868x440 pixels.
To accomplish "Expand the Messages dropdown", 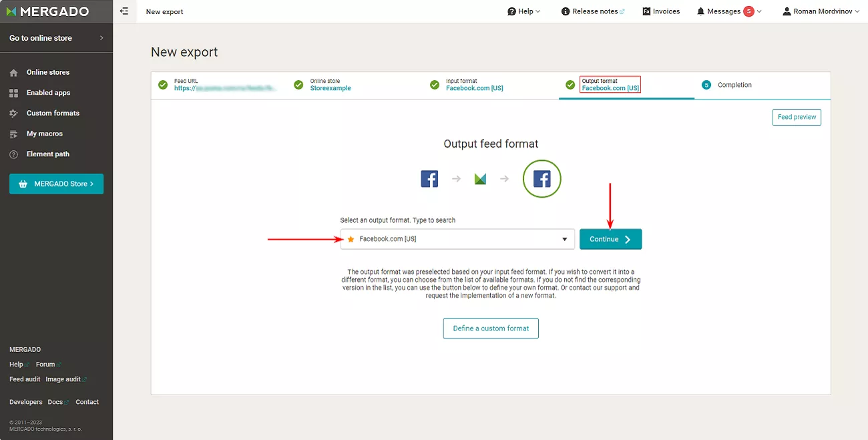I will (x=729, y=11).
